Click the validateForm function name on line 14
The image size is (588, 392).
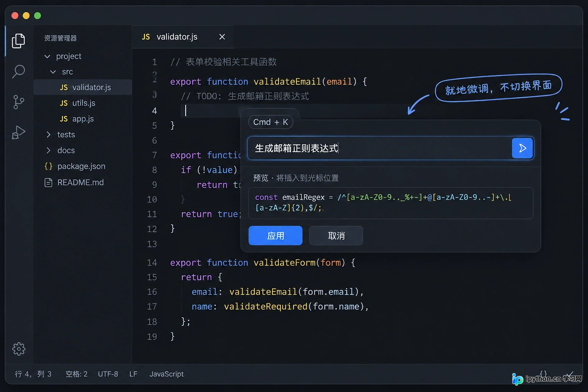tap(284, 263)
